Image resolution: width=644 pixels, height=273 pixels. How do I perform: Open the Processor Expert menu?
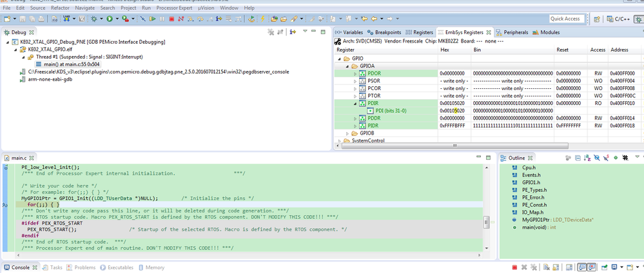click(174, 8)
